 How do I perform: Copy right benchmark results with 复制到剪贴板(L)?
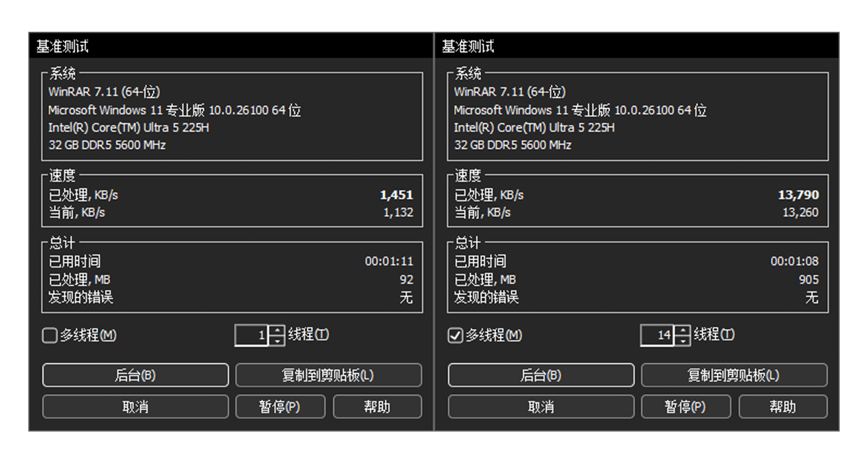734,375
